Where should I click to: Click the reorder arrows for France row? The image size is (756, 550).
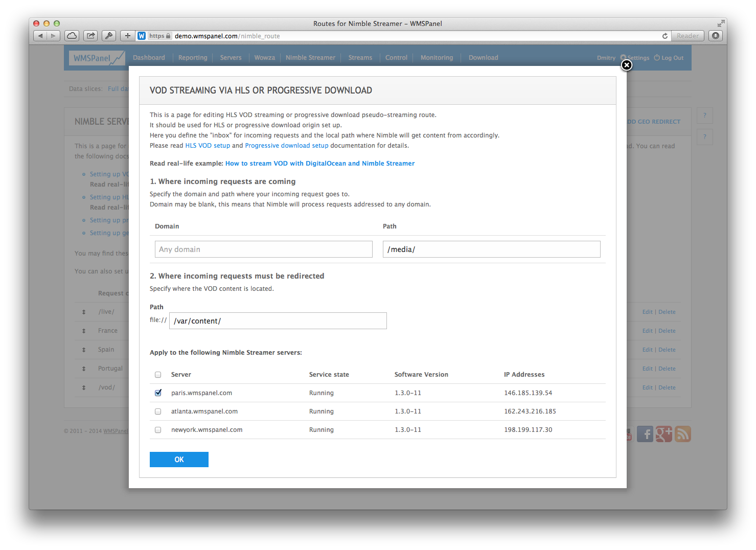tap(84, 331)
